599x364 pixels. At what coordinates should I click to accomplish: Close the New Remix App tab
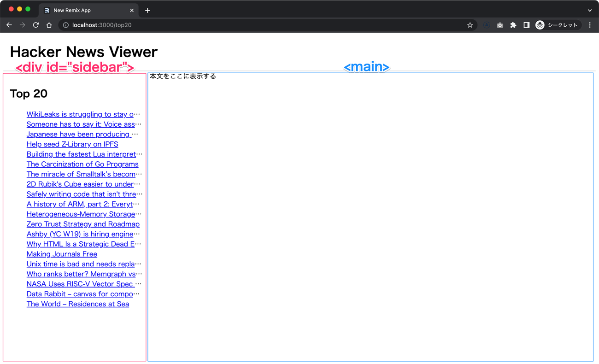132,10
